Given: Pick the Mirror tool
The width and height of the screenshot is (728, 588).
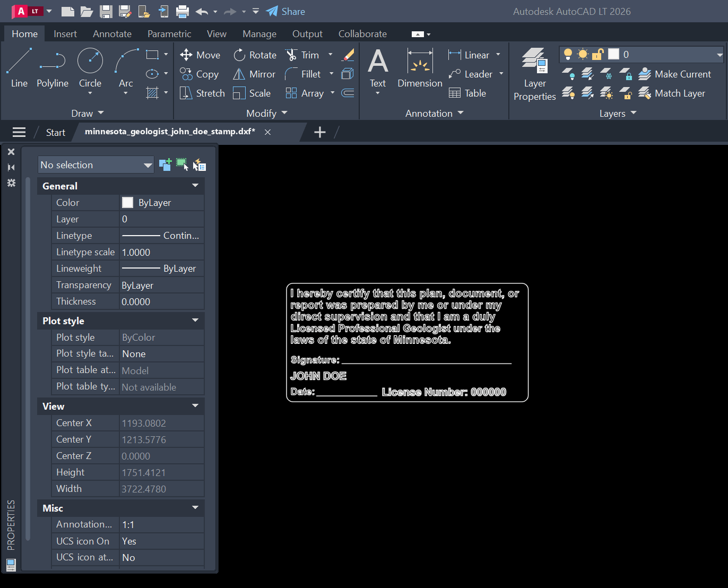Looking at the screenshot, I should pyautogui.click(x=254, y=74).
